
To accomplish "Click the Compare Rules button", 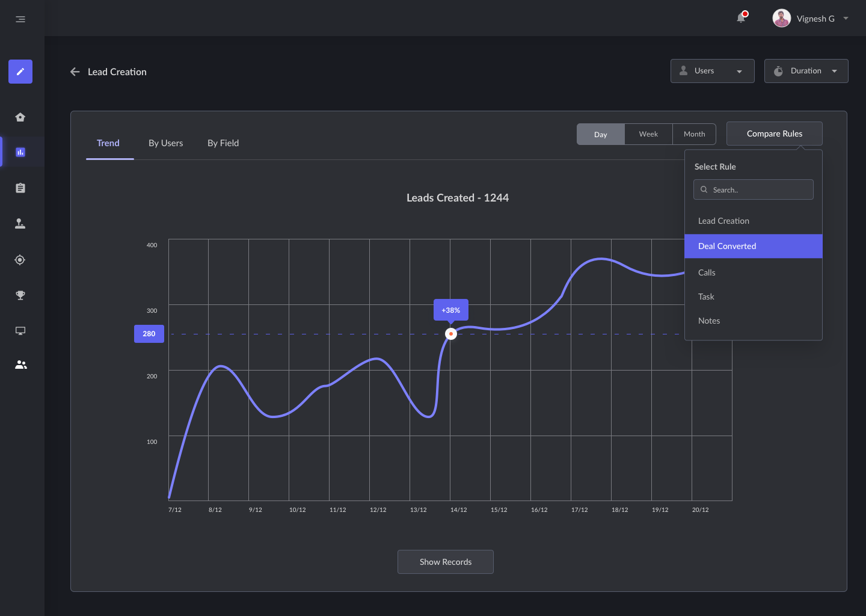I will (775, 134).
